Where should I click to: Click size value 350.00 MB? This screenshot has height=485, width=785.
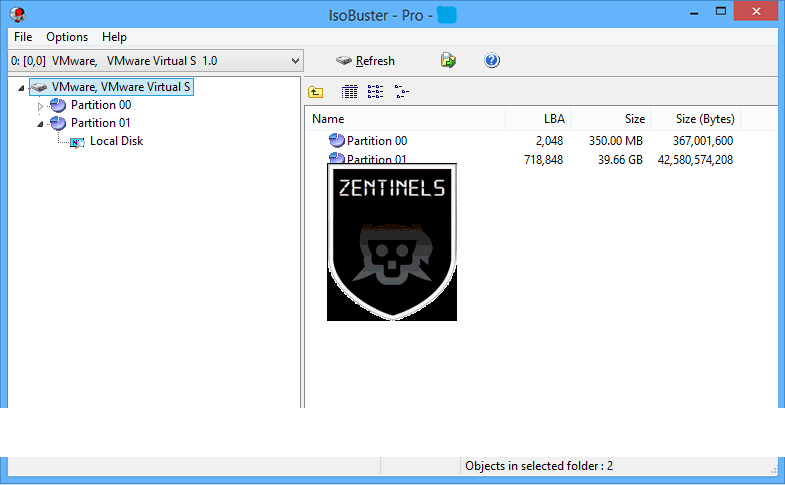(616, 141)
